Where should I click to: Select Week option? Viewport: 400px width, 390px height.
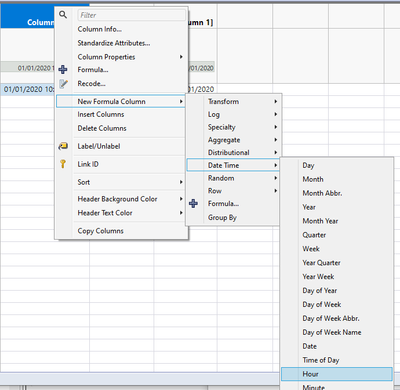click(x=311, y=249)
